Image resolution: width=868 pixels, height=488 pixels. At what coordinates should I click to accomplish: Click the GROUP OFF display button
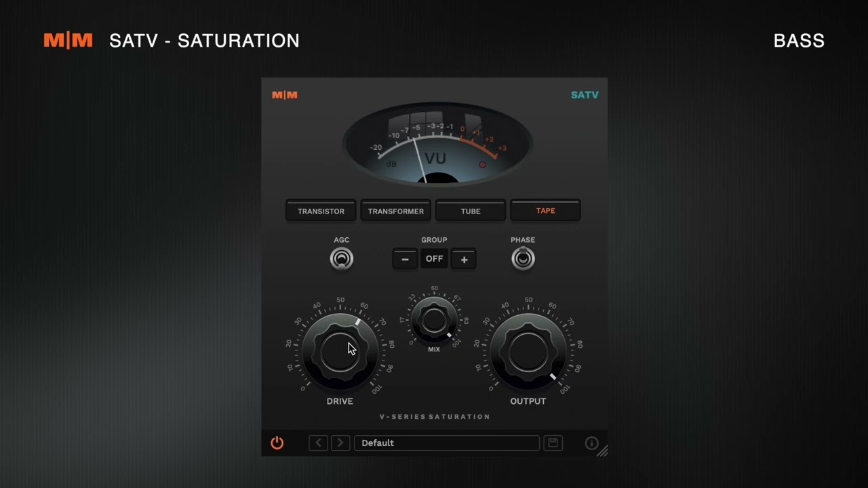(434, 259)
